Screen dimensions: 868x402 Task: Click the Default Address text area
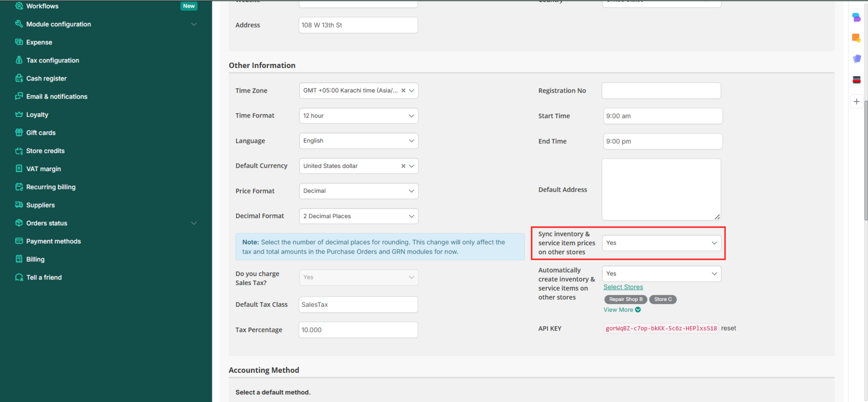click(661, 189)
